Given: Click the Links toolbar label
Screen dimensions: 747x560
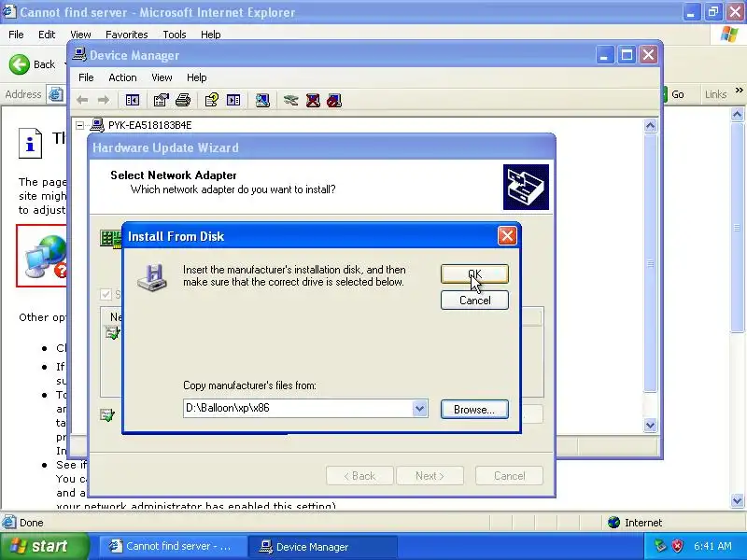Looking at the screenshot, I should click(x=715, y=94).
